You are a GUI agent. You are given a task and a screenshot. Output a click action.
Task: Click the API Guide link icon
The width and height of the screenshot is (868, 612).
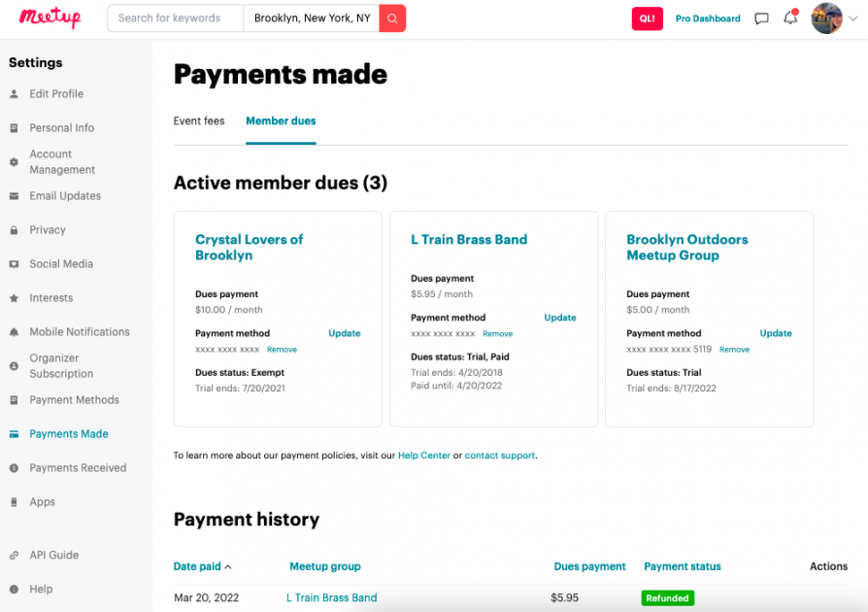coord(14,555)
